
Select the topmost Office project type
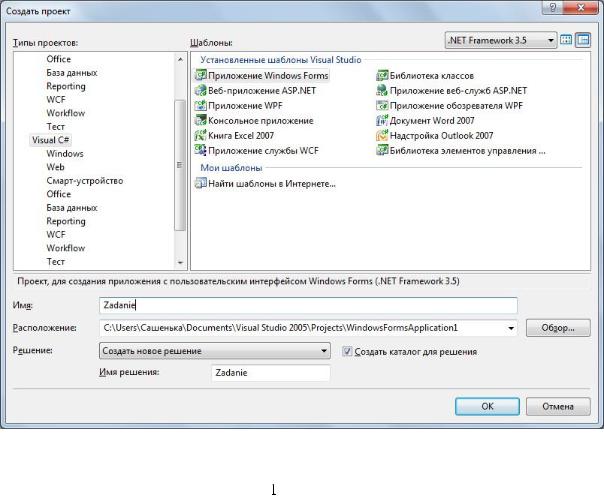pos(59,59)
